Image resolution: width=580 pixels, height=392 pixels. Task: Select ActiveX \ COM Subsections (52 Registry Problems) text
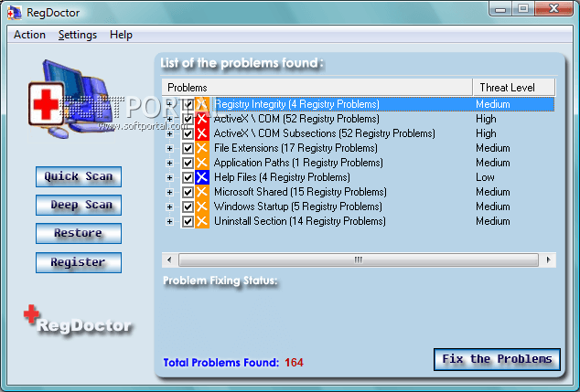click(x=325, y=133)
